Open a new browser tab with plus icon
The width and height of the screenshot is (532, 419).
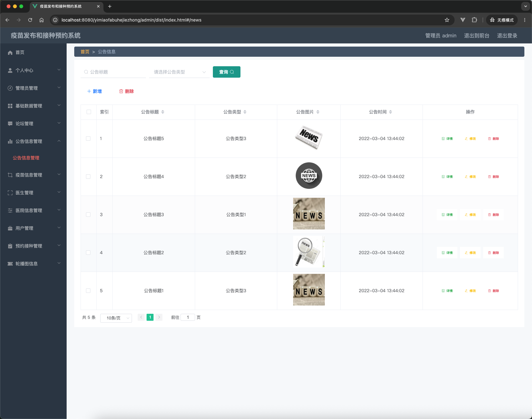tap(110, 6)
